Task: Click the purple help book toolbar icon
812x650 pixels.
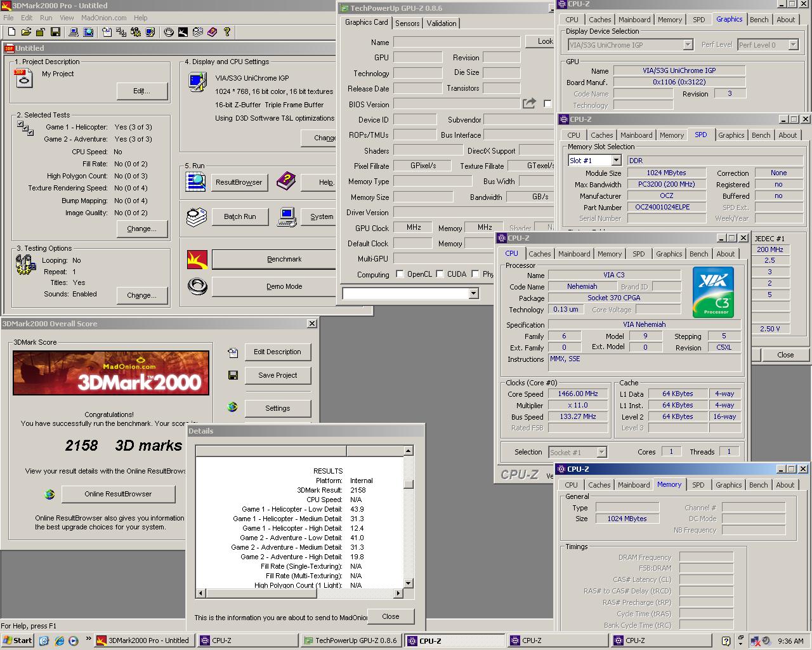Action: [212, 32]
